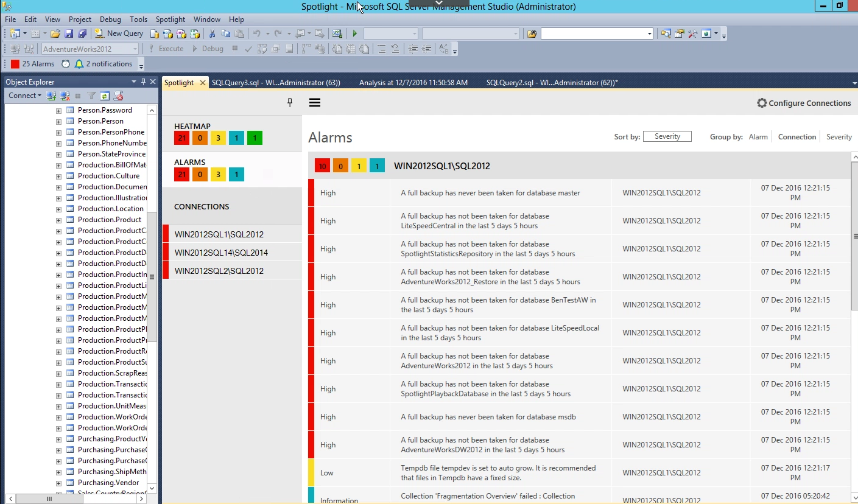This screenshot has height=504, width=858.
Task: Click the Refresh icon in Object Explorer
Action: tap(105, 96)
